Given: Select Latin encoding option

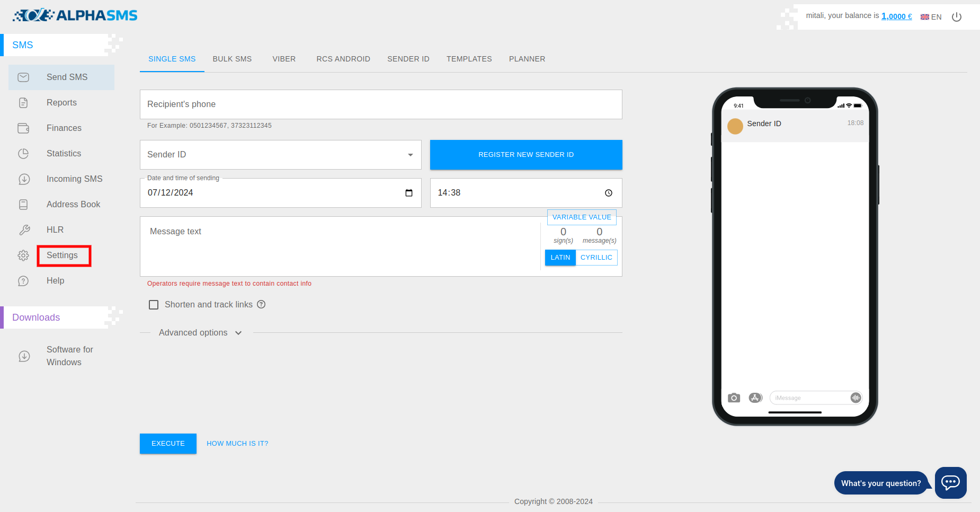Looking at the screenshot, I should [x=560, y=258].
